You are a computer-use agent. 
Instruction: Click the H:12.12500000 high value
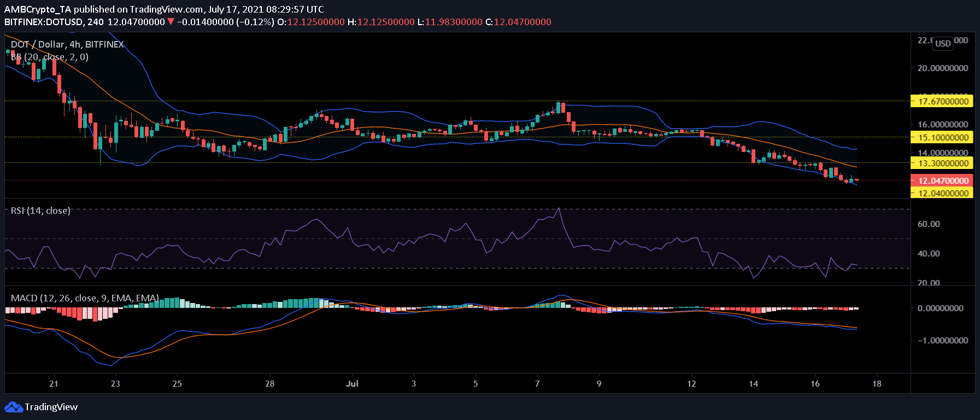pyautogui.click(x=381, y=22)
